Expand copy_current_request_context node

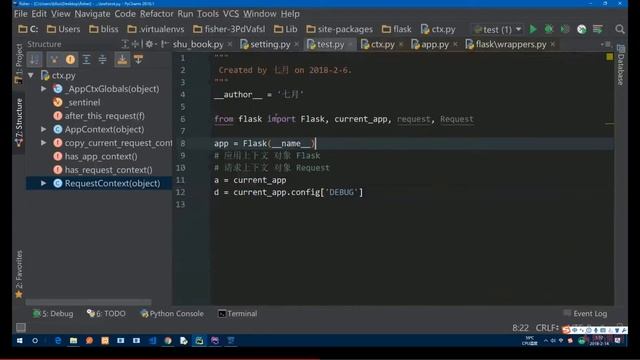[44, 142]
